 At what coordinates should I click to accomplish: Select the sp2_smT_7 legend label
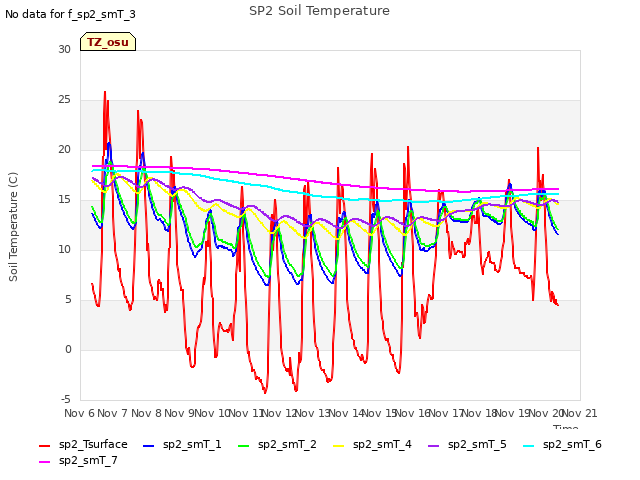pyautogui.click(x=88, y=460)
